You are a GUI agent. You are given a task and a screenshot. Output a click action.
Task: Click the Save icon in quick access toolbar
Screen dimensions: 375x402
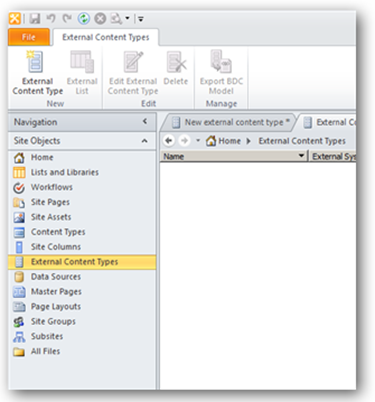click(x=34, y=19)
